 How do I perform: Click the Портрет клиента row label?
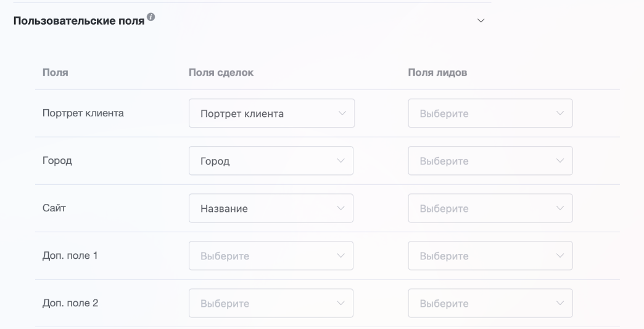[83, 113]
